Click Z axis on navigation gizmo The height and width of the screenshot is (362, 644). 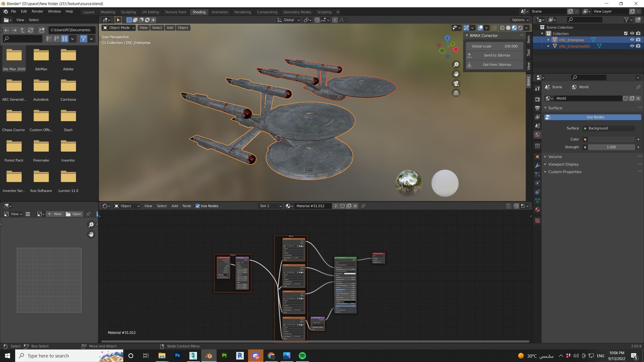point(447,38)
